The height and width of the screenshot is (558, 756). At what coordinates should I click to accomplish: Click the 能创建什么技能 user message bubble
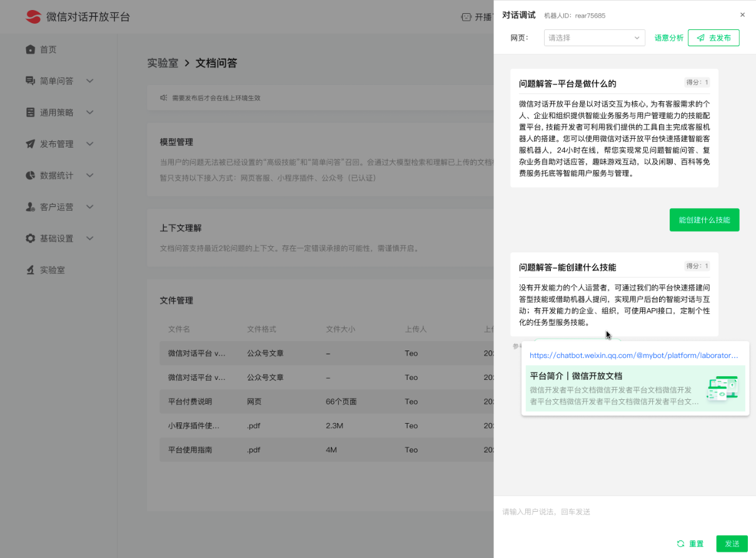(x=704, y=220)
